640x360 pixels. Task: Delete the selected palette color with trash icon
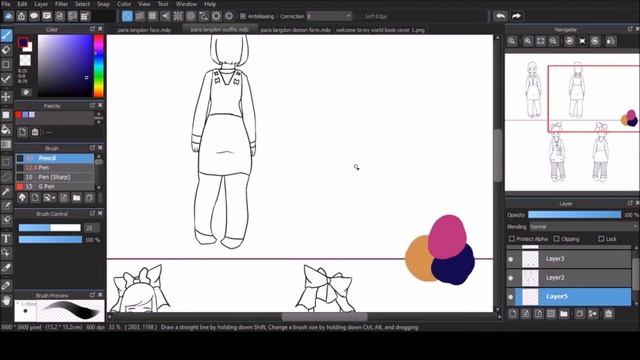point(35,132)
